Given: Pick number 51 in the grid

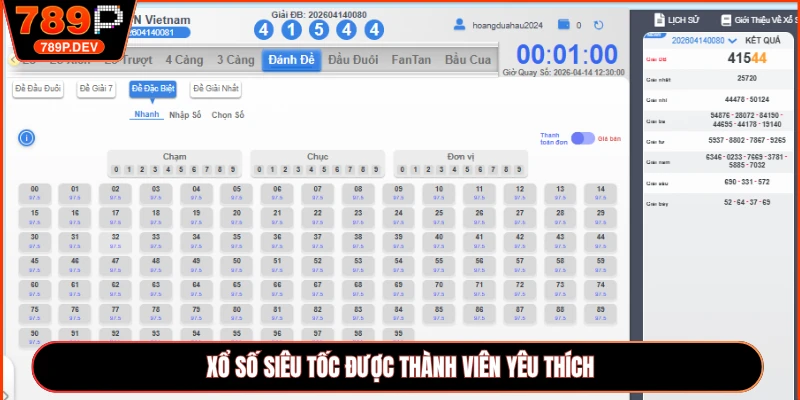Looking at the screenshot, I should (277, 265).
